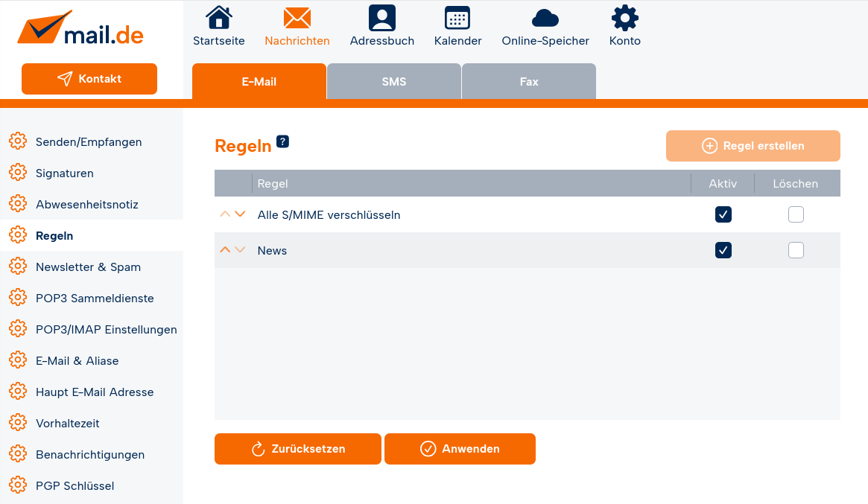Tick Löschen checkbox for the News rule
This screenshot has width=868, height=504.
[x=796, y=250]
